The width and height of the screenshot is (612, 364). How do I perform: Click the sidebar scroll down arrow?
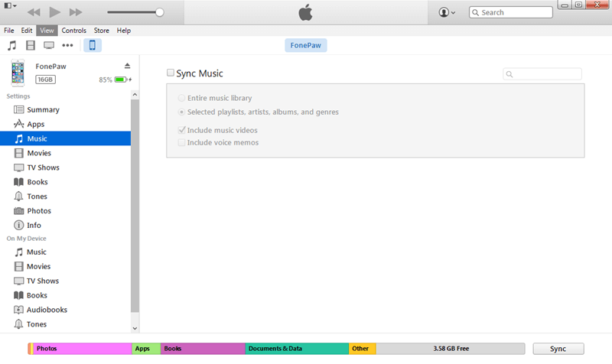135,329
